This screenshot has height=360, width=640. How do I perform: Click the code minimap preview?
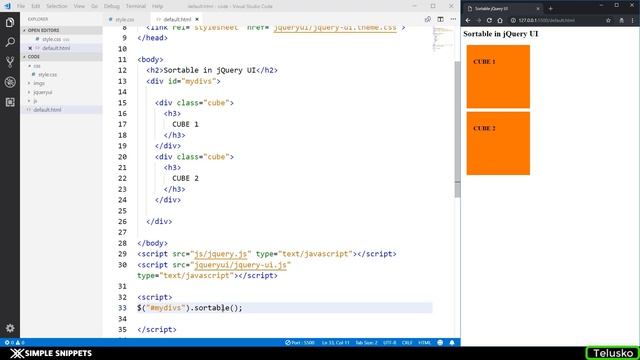coord(443,39)
